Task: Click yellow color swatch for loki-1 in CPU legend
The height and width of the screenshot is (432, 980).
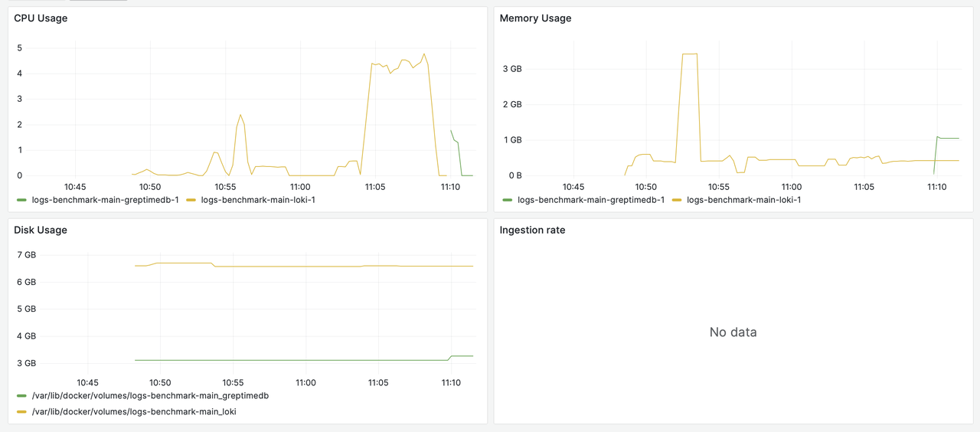Action: pyautogui.click(x=191, y=200)
